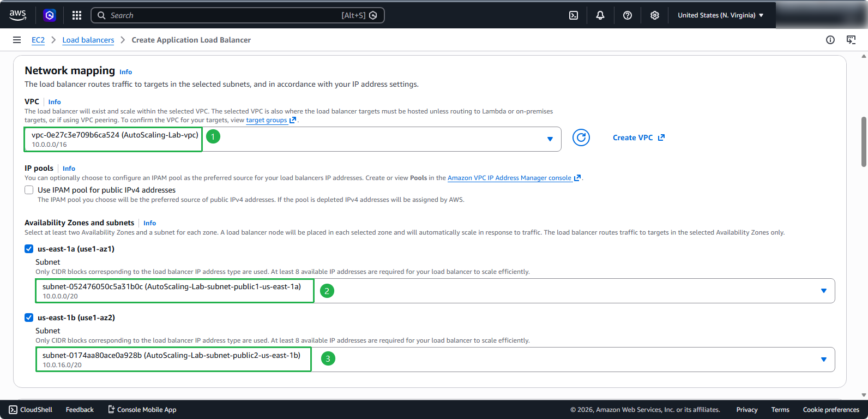Click the external link icon beside Create VPC
868x419 pixels.
pos(661,137)
